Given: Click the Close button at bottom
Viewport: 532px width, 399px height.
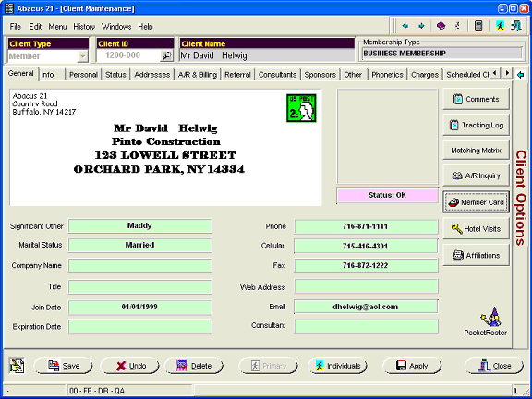Looking at the screenshot, I should coord(494,366).
